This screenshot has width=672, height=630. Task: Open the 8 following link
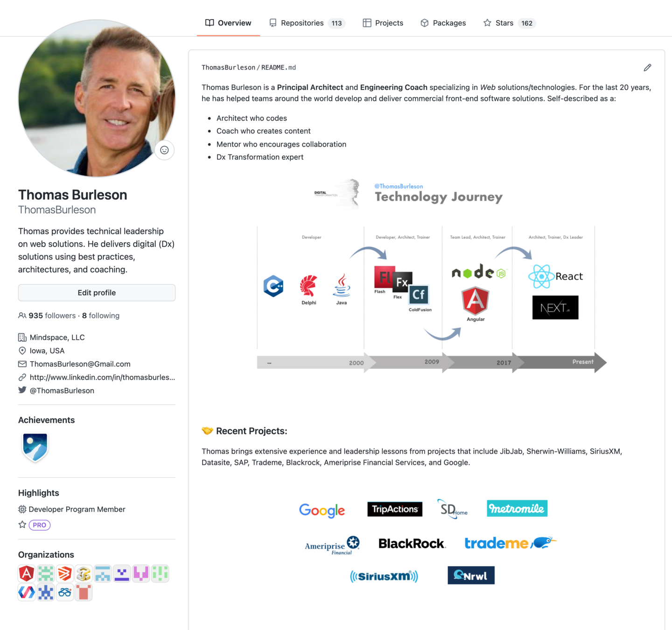pos(101,315)
